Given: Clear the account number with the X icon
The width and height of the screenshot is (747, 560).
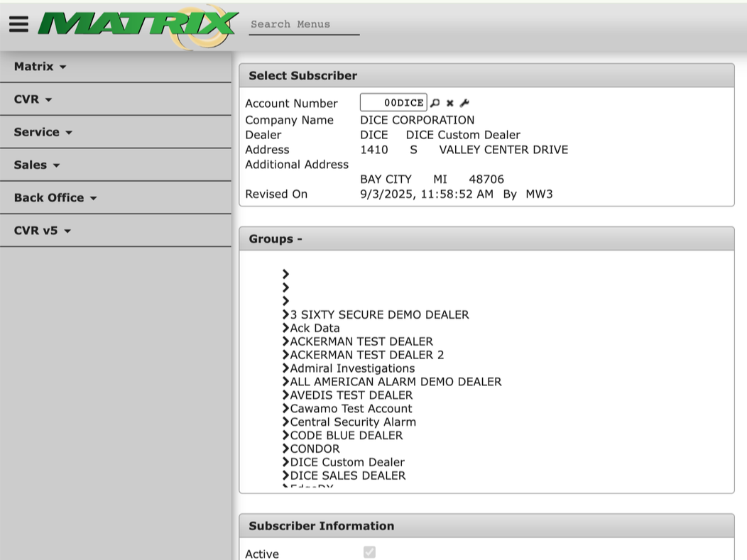Looking at the screenshot, I should pos(449,103).
